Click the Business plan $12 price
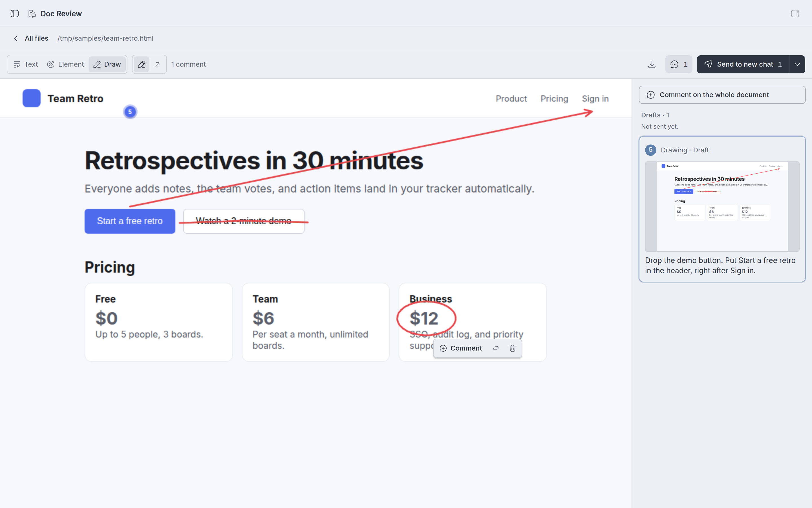Viewport: 812px width, 508px height. [424, 318]
